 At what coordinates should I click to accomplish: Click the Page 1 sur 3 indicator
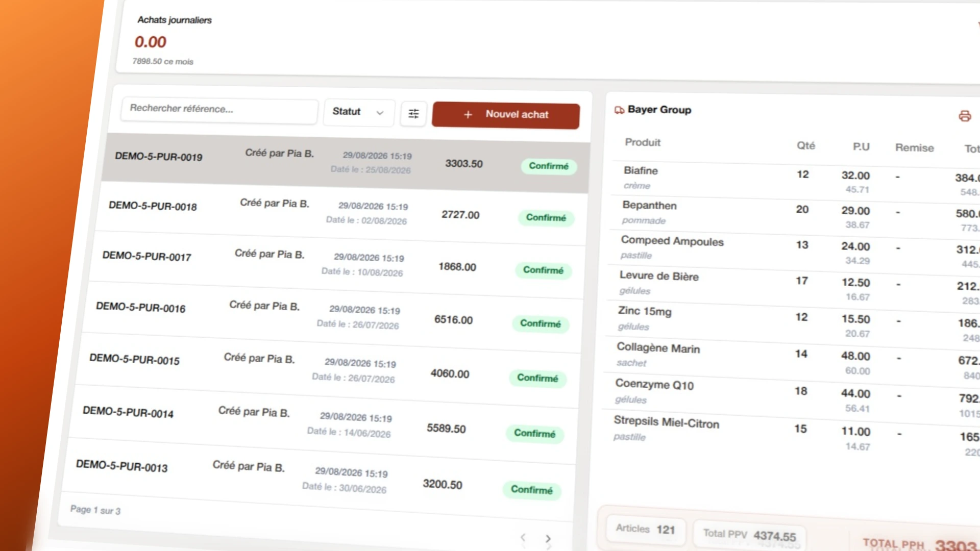[x=95, y=510]
